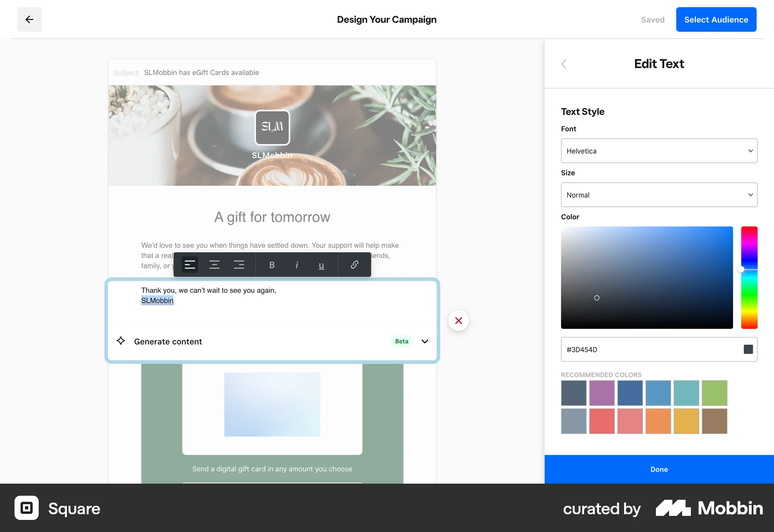Toggle bold formatting
The width and height of the screenshot is (774, 532).
(x=272, y=265)
